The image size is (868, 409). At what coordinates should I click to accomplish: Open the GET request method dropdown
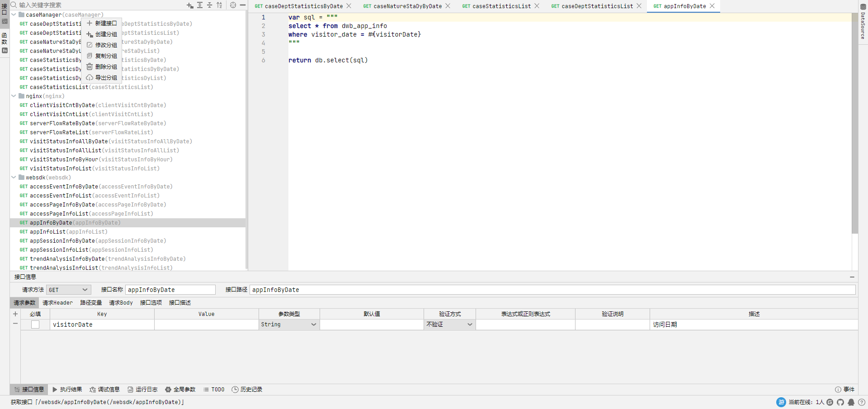click(68, 290)
